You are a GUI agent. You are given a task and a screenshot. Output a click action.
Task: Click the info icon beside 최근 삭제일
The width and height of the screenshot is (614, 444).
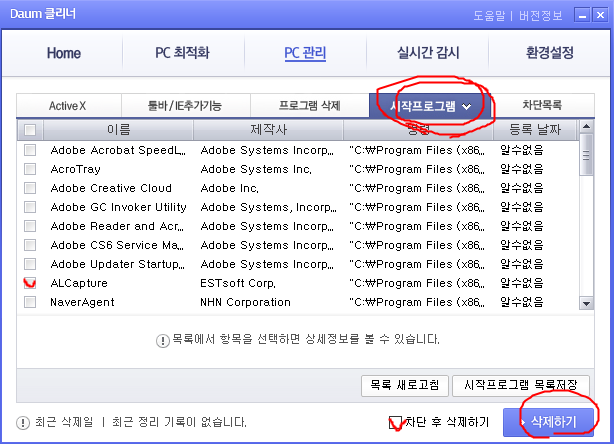pyautogui.click(x=23, y=423)
